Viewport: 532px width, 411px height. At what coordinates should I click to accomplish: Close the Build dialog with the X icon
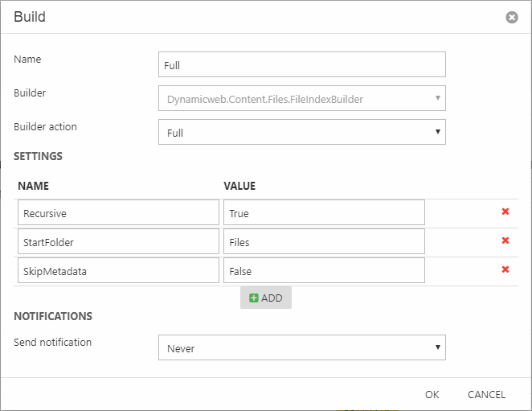point(511,17)
